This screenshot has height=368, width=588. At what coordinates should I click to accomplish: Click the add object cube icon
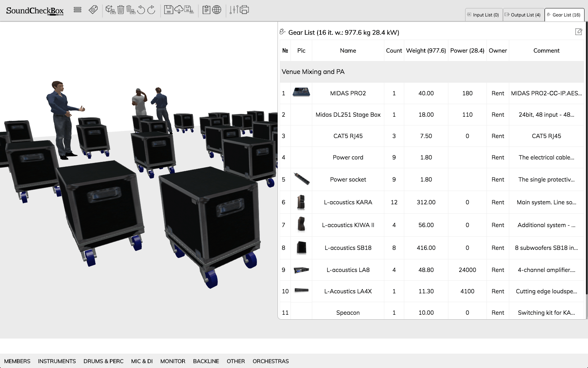click(x=110, y=10)
